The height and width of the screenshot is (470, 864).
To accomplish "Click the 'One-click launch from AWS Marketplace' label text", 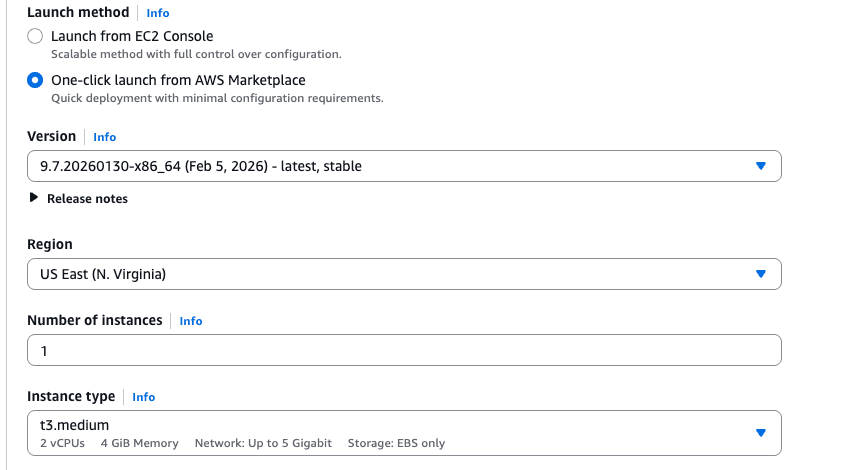I will pos(178,80).
